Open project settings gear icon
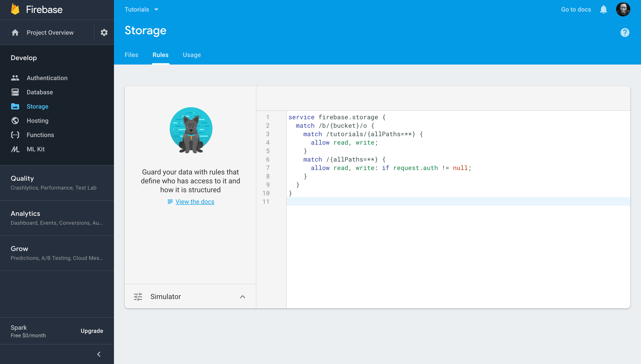Viewport: 641px width, 364px height. tap(104, 32)
